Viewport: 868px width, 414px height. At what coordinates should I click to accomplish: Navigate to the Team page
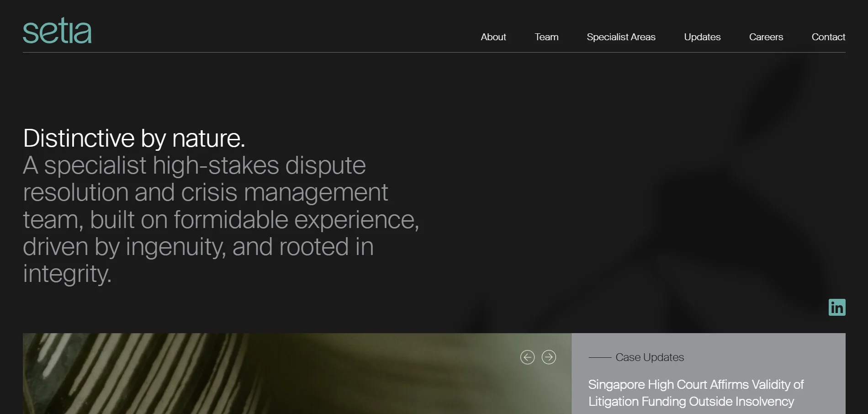[546, 37]
